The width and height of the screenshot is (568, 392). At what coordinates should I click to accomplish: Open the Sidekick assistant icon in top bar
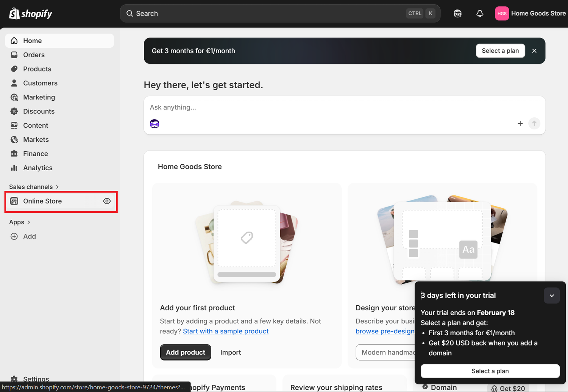[x=457, y=14]
